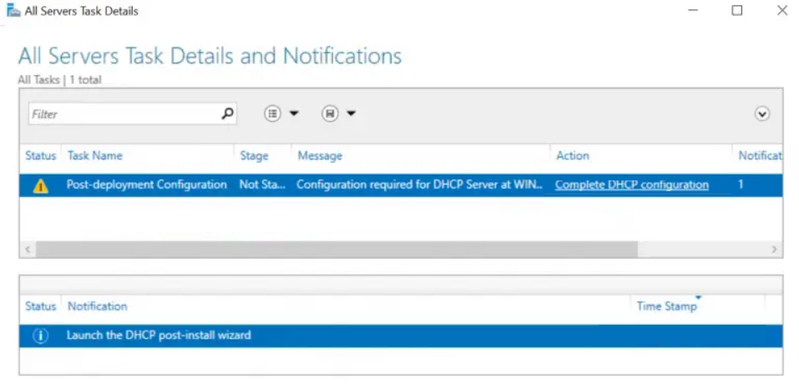Expand the filter criteria chevron at the right
Viewport: 799px width, 390px height.
coord(762,114)
